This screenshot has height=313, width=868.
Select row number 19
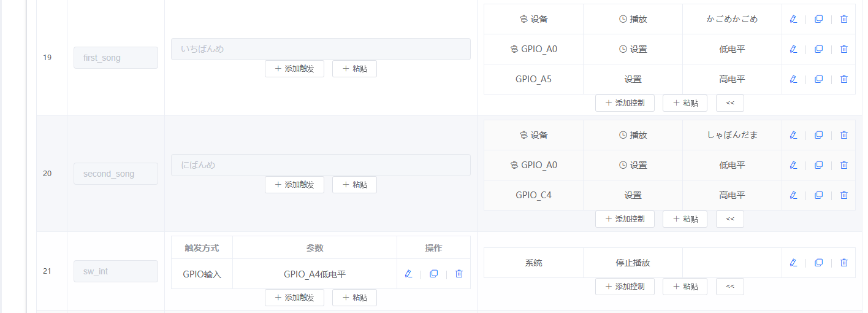47,58
